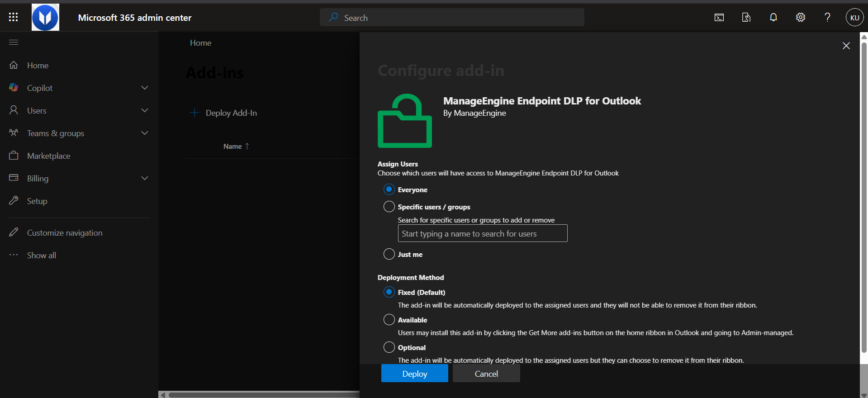Open the notifications bell

click(773, 18)
